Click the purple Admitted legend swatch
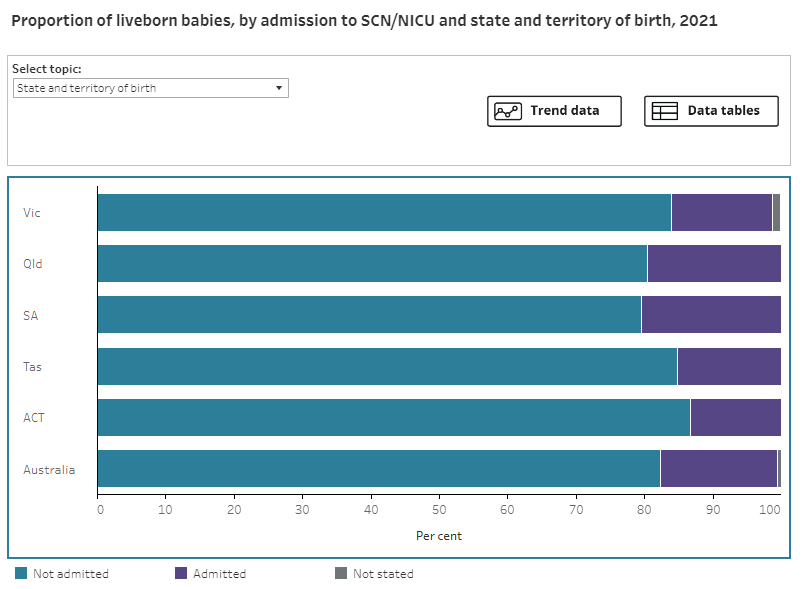 [x=181, y=574]
